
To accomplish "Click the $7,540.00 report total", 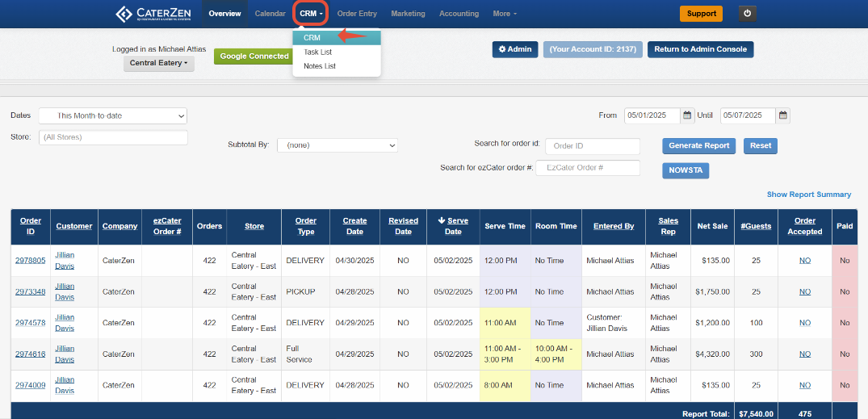I will (x=757, y=413).
